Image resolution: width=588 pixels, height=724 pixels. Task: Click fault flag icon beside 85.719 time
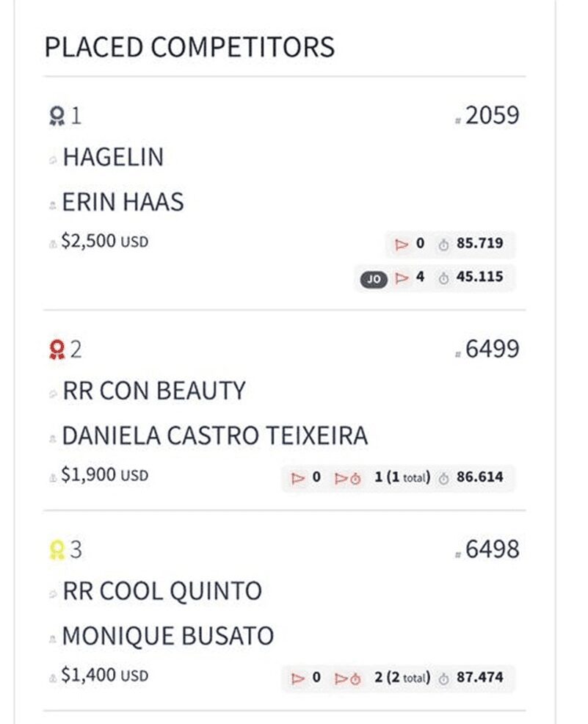point(402,244)
